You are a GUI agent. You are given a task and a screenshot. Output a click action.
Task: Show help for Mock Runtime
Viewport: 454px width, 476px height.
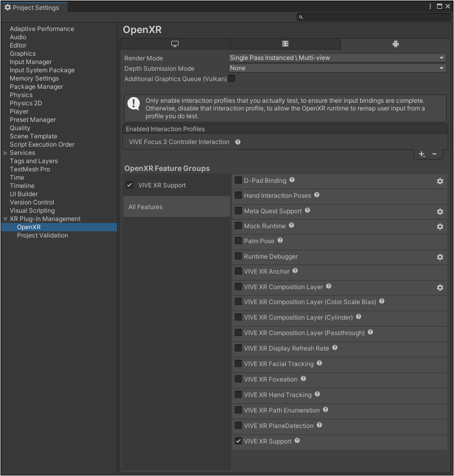tap(291, 225)
